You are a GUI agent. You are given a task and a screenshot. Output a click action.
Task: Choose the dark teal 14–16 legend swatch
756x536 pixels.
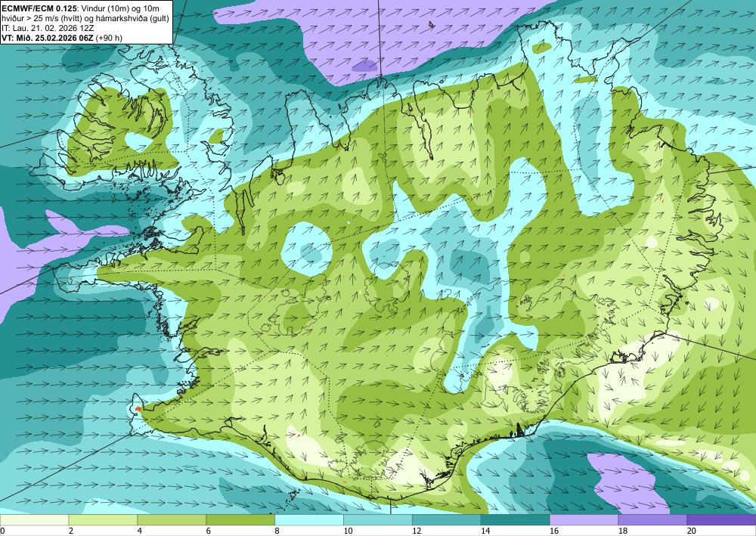[x=515, y=520]
